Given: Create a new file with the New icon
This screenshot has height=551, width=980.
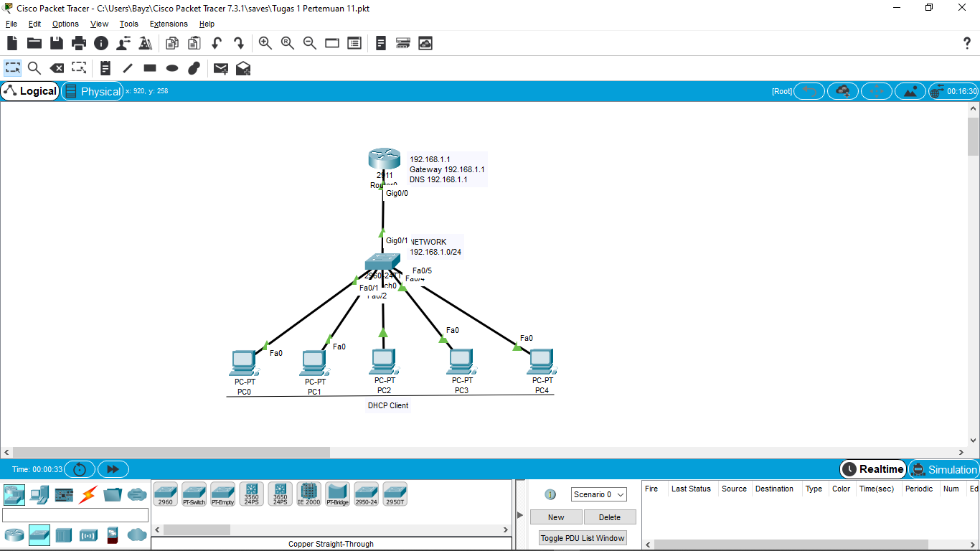Looking at the screenshot, I should [x=12, y=43].
